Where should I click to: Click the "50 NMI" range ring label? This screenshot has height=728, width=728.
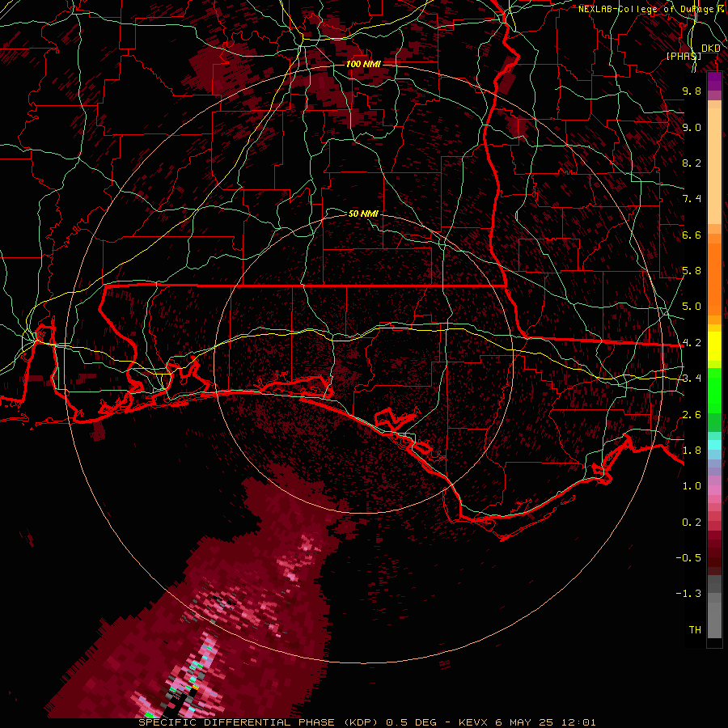pyautogui.click(x=363, y=214)
